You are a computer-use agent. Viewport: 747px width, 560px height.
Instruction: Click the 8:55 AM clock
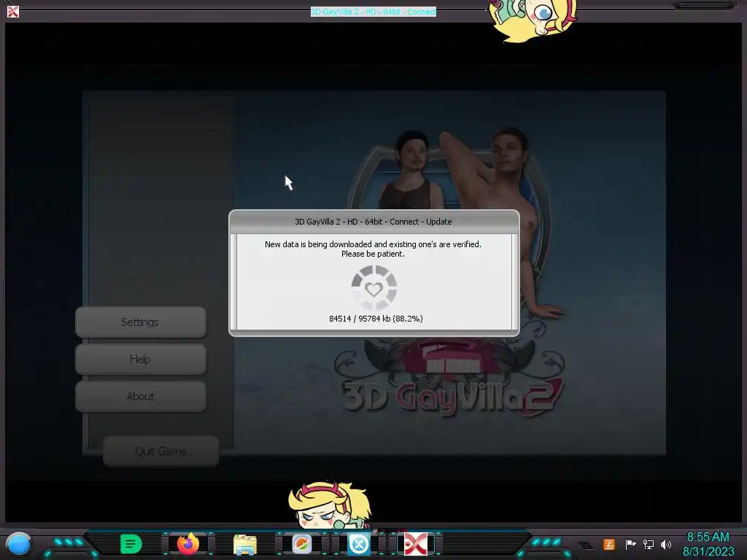[x=708, y=537]
